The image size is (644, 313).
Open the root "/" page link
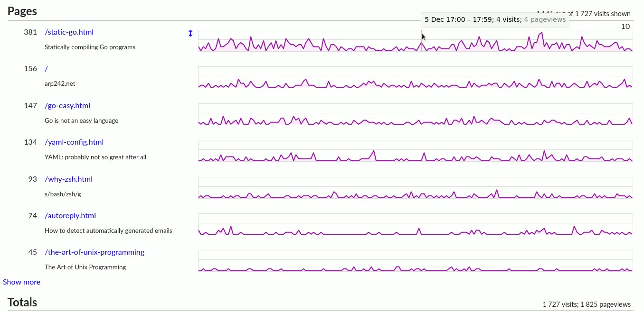pos(46,69)
